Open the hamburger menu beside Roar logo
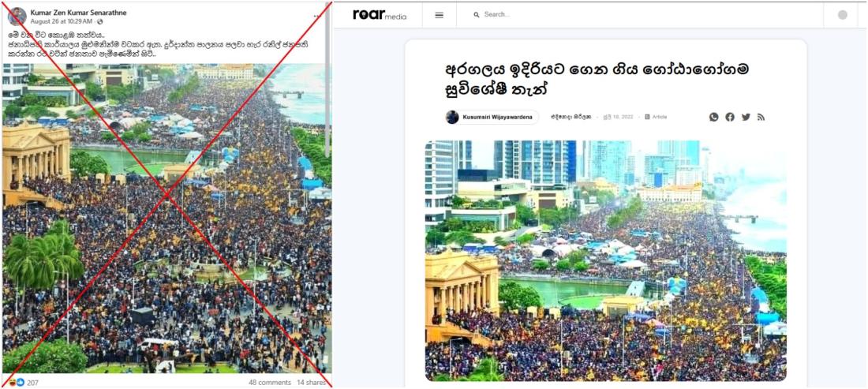The width and height of the screenshot is (868, 389). click(439, 16)
